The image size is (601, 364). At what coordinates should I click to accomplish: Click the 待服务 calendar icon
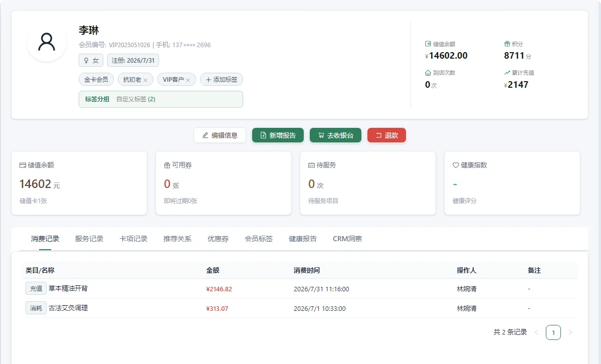click(311, 165)
